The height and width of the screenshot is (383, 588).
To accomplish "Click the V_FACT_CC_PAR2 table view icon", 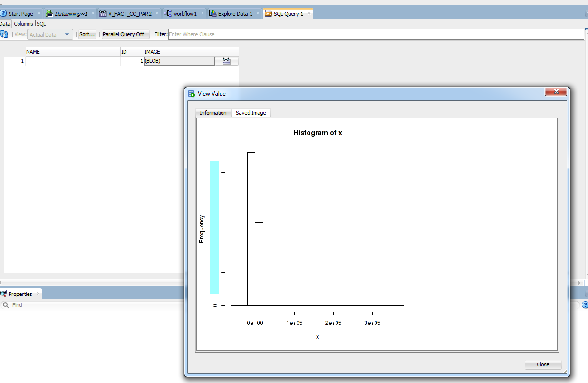I will [x=103, y=14].
